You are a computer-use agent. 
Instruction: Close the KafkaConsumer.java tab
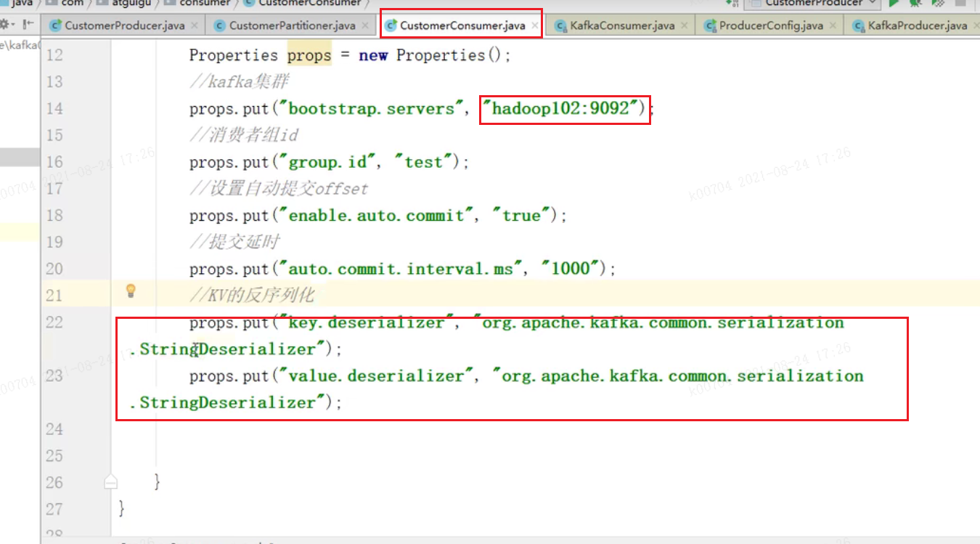tap(685, 25)
